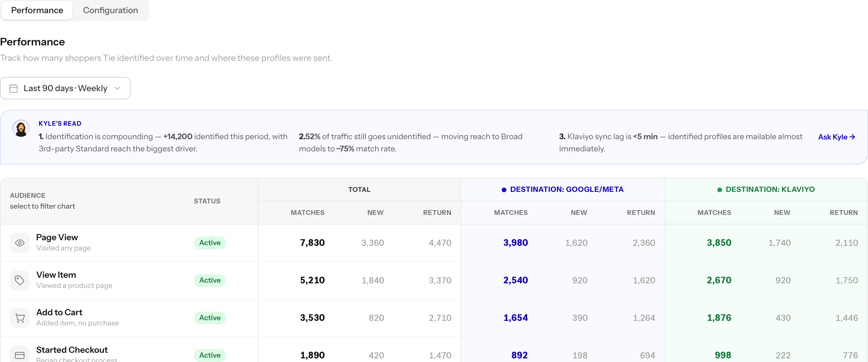Click the chevron arrow in date range selector

(117, 89)
